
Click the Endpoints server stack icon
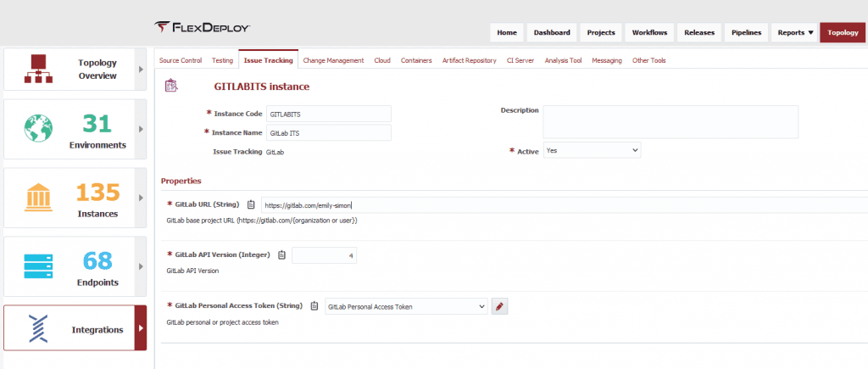tap(38, 266)
